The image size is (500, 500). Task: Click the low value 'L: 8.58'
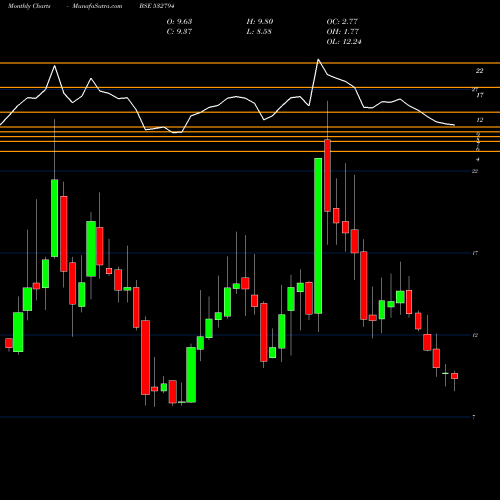259,32
